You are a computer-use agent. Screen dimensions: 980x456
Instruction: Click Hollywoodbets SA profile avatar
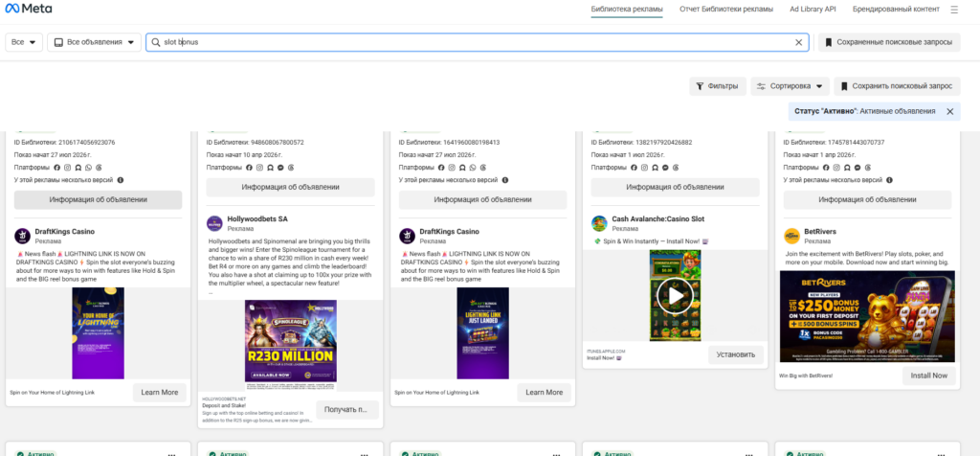214,223
